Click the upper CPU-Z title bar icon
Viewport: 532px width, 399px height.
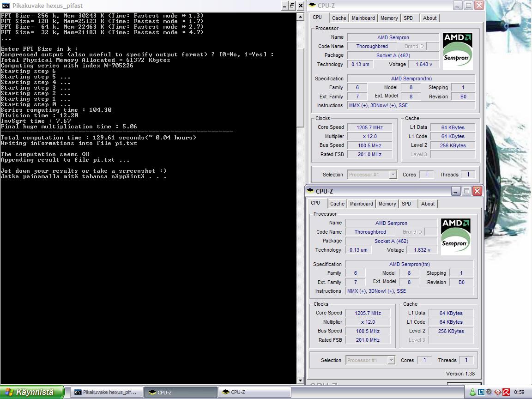pos(313,5)
